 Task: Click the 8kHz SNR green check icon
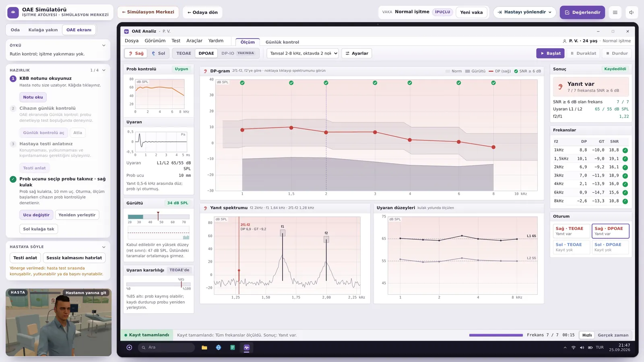[x=625, y=201]
